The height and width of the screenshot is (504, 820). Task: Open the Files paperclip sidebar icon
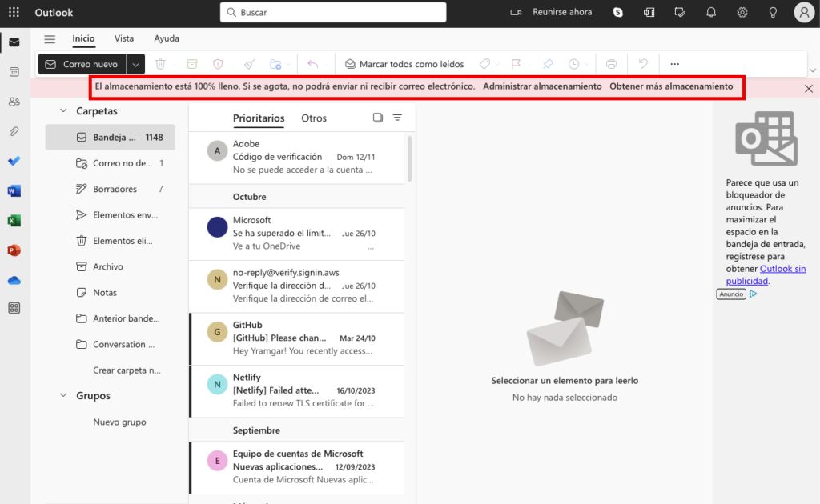click(14, 132)
